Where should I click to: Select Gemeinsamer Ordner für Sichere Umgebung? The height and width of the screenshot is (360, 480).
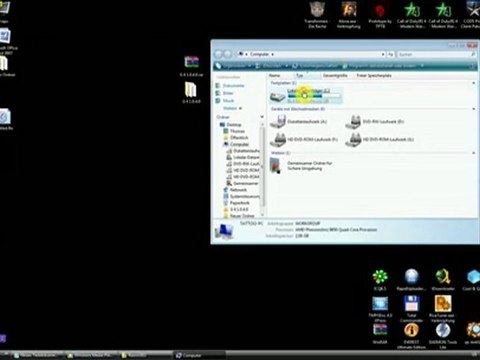[x=301, y=166]
